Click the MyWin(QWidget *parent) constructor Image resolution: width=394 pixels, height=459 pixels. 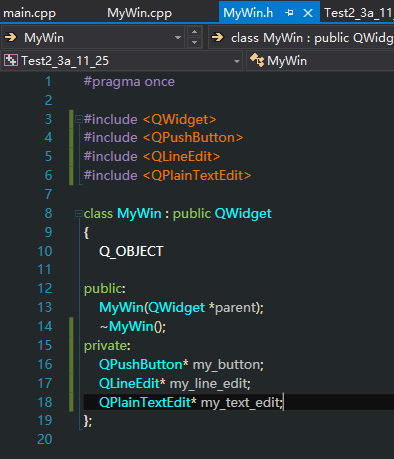pos(181,308)
